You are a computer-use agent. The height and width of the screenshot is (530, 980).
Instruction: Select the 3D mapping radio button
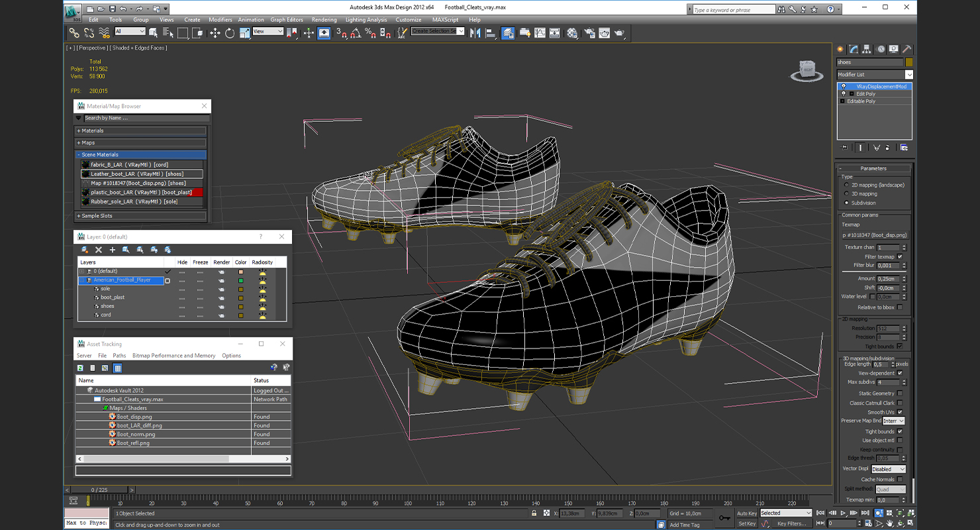point(846,193)
